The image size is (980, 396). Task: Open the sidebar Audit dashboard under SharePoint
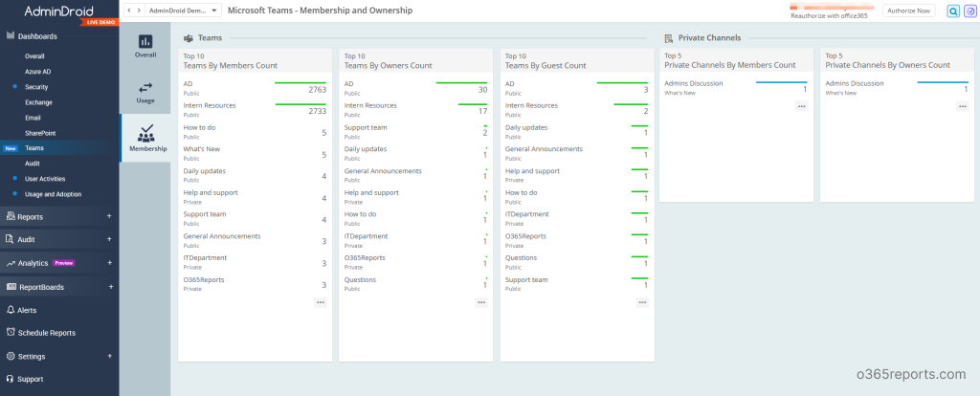32,163
